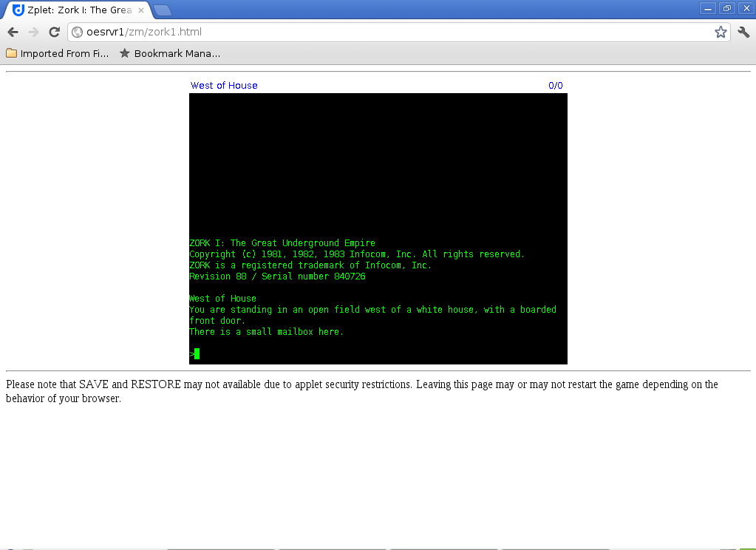The image size is (756, 550).
Task: Click the green 'West of House' room heading
Action: [x=222, y=299]
